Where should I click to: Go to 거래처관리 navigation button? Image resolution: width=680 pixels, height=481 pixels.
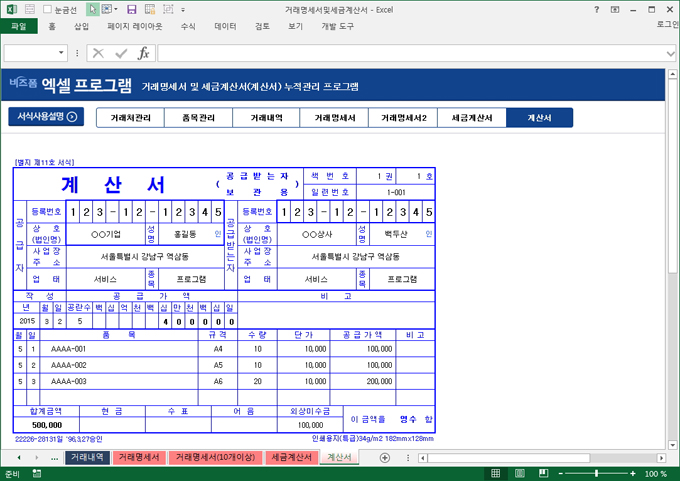click(x=130, y=118)
